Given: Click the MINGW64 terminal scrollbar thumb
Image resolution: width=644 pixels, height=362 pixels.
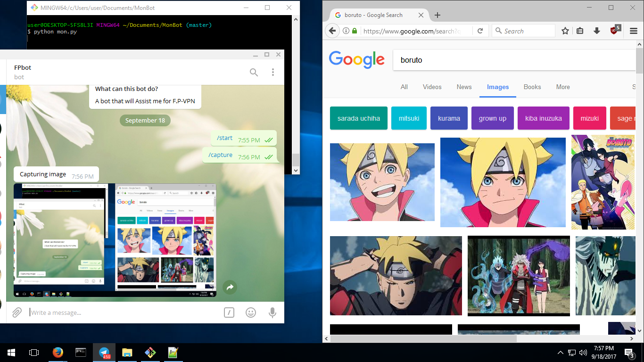Looking at the screenshot, I should coord(296,159).
